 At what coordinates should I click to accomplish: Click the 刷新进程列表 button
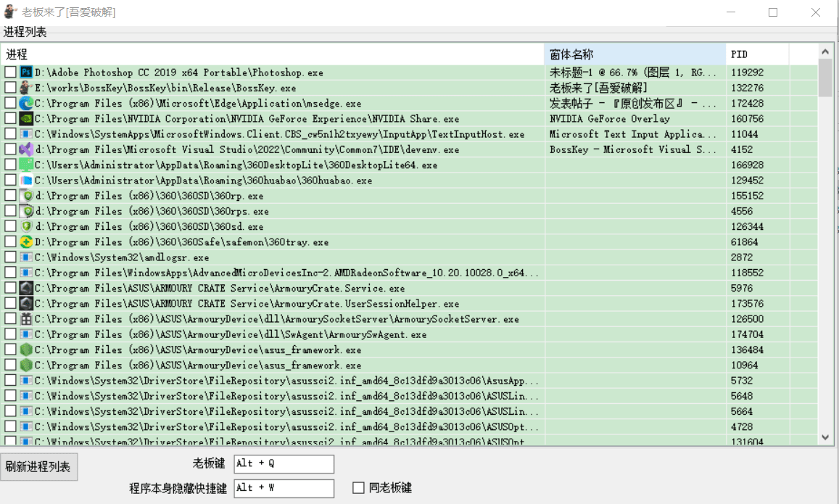(38, 466)
